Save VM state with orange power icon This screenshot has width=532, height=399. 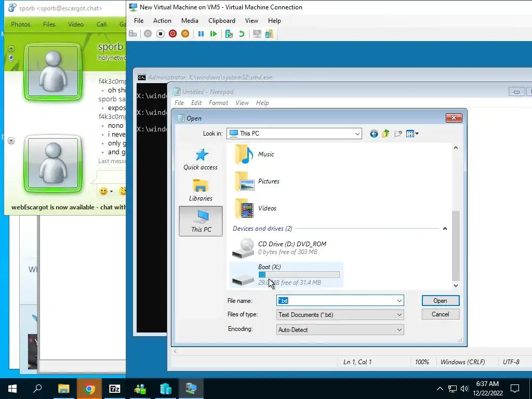[x=185, y=34]
